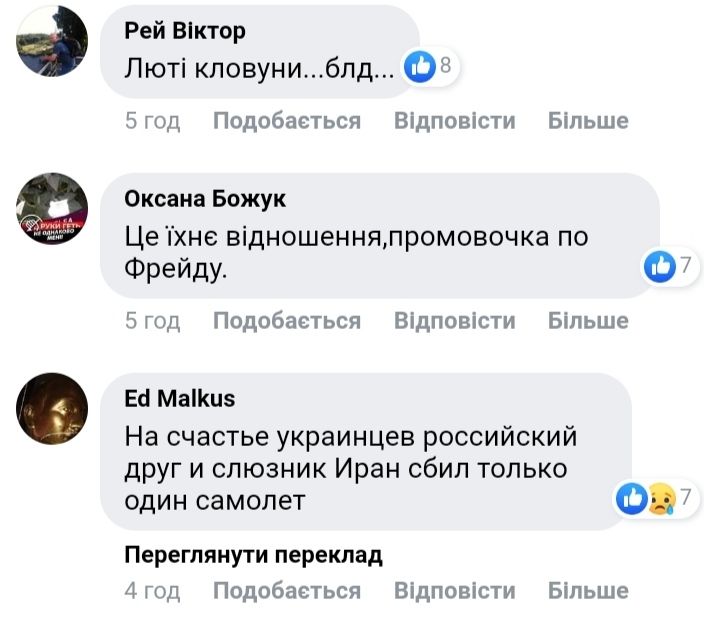This screenshot has width=720, height=623.
Task: Click Переглянути переклад to view translation
Action: 254,556
